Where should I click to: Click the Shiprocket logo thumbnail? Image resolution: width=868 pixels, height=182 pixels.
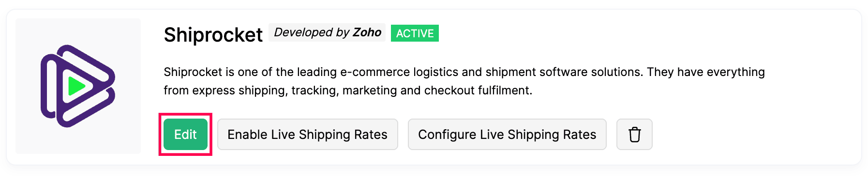pos(78,86)
